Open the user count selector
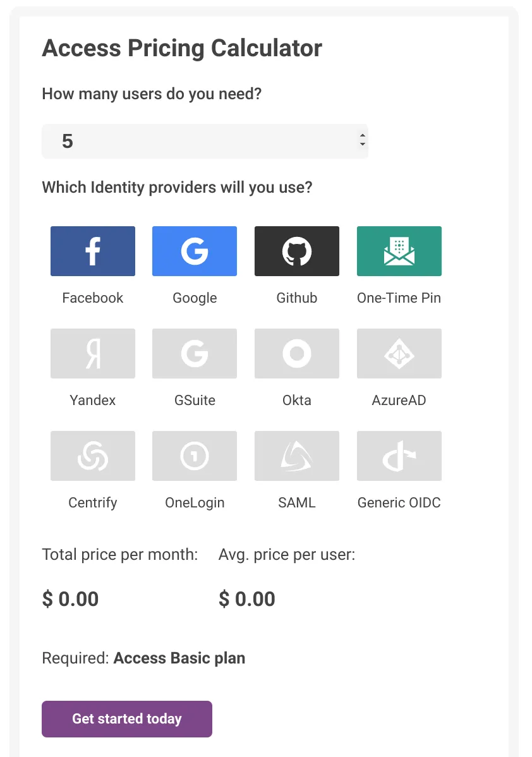The height and width of the screenshot is (757, 532). [x=205, y=141]
